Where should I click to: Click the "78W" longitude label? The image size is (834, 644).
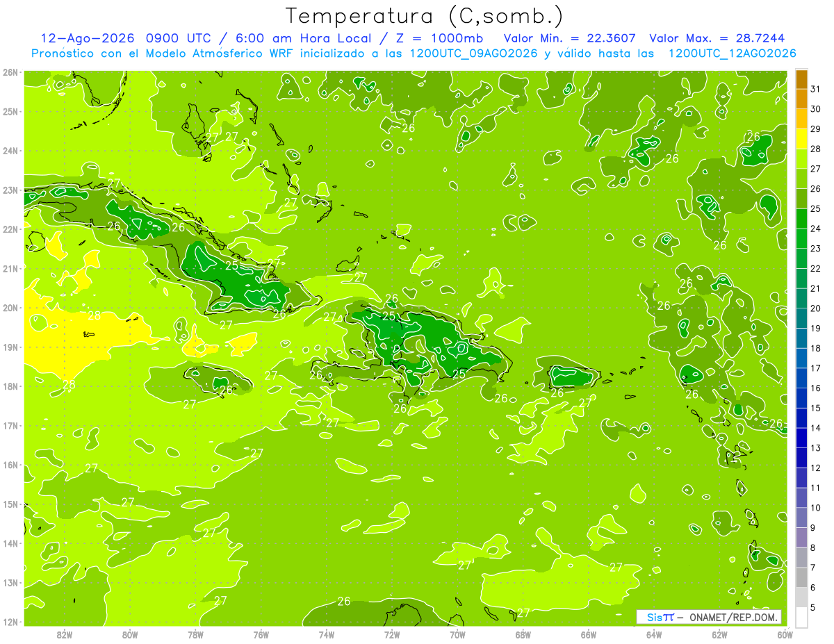tap(195, 634)
